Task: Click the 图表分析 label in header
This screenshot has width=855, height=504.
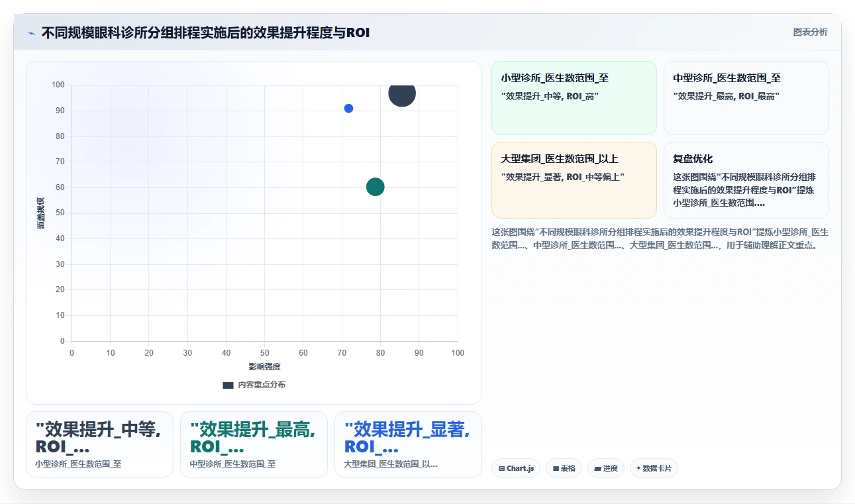Action: 810,32
